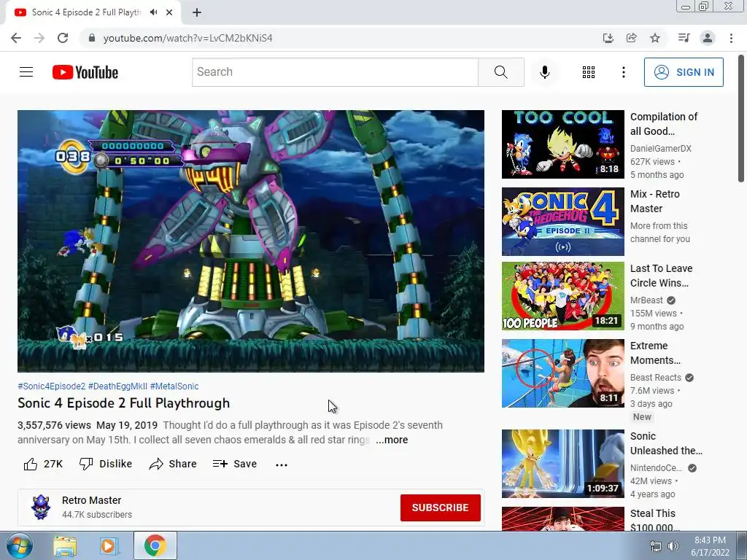Click the SIGN IN button
Viewport: 747px width, 560px height.
tap(684, 72)
